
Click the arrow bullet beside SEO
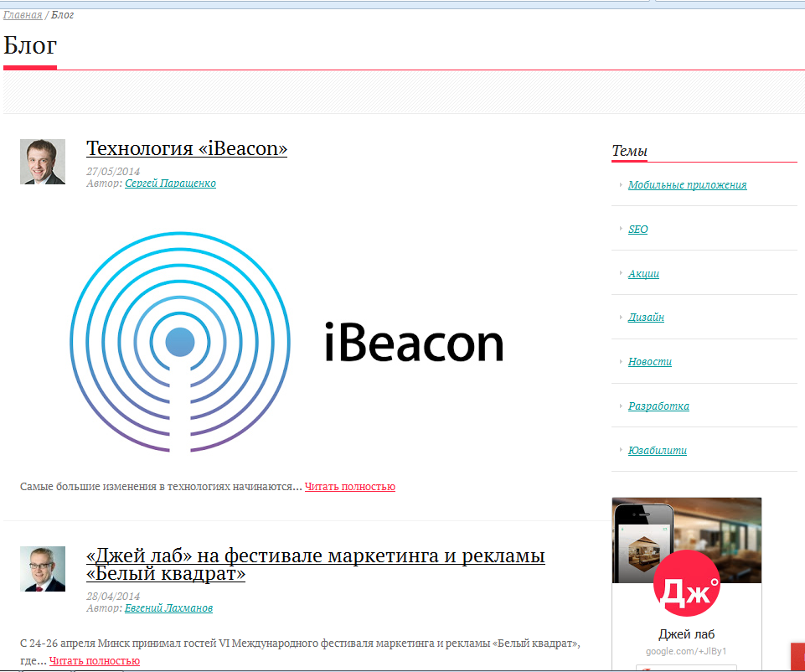point(621,229)
